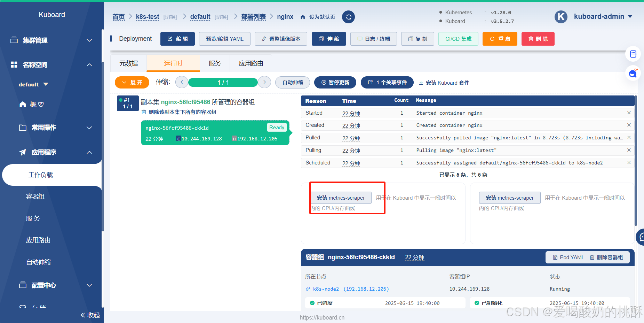644x323 pixels.
Task: Dismiss the Pulled event row
Action: tap(629, 138)
